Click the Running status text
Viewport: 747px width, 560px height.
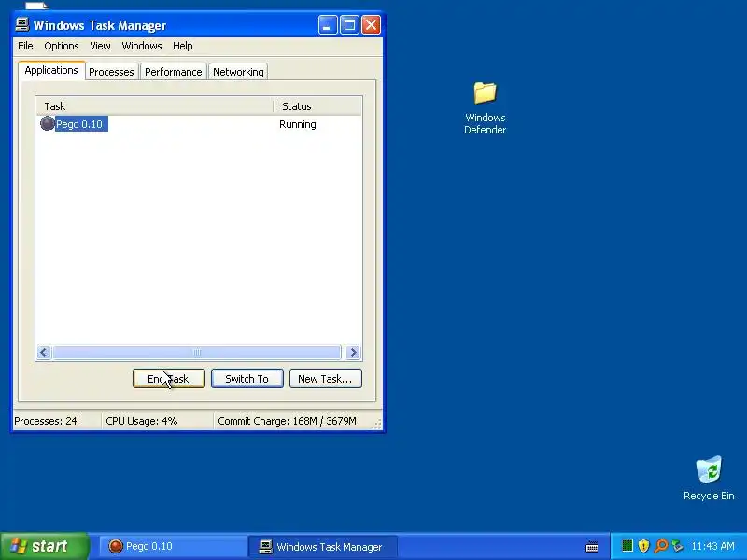298,124
